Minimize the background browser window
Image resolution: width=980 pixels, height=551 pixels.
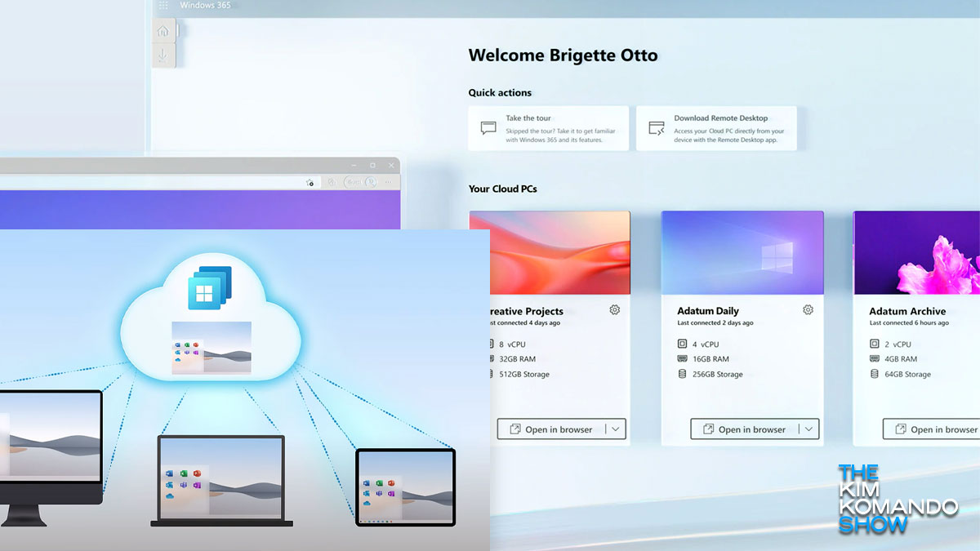[x=354, y=165]
